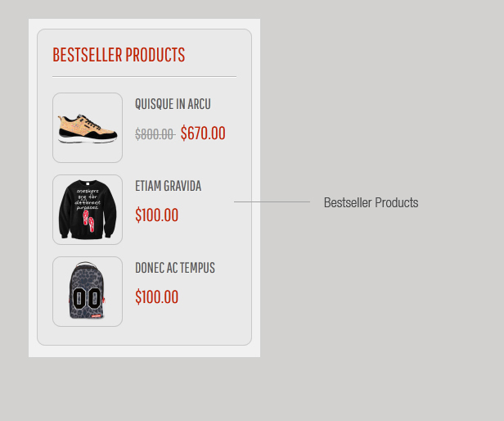Open the Quisque in Arcu product link
This screenshot has width=504, height=421.
point(173,104)
